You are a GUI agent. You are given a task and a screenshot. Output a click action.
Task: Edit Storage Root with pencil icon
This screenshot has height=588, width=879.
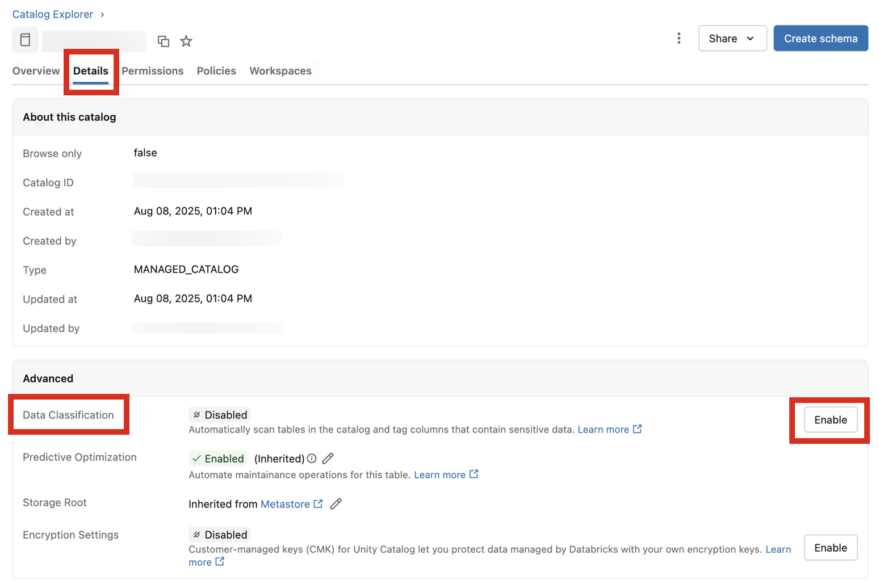(x=336, y=504)
